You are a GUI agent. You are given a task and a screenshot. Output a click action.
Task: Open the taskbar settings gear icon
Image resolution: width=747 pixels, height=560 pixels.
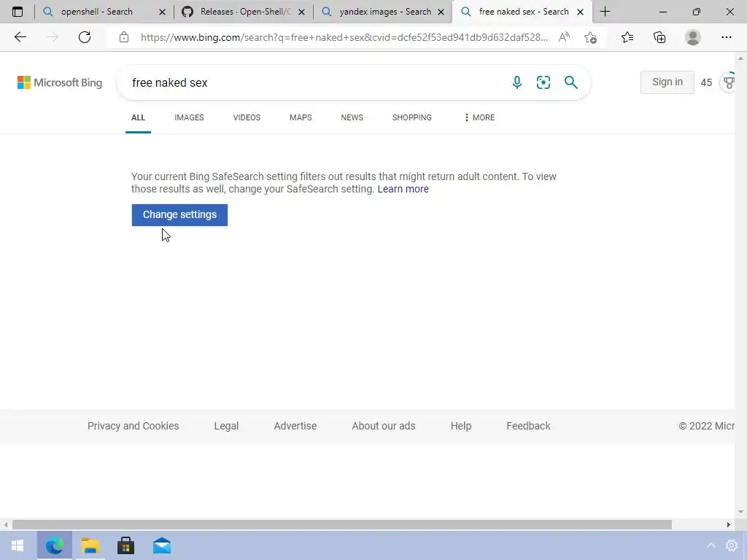click(x=732, y=545)
